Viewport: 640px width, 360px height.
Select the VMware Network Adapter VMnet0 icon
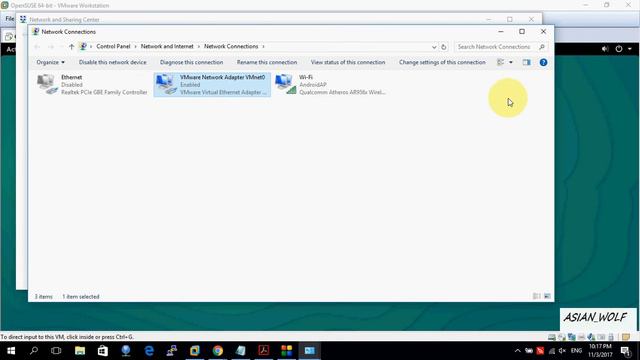167,84
